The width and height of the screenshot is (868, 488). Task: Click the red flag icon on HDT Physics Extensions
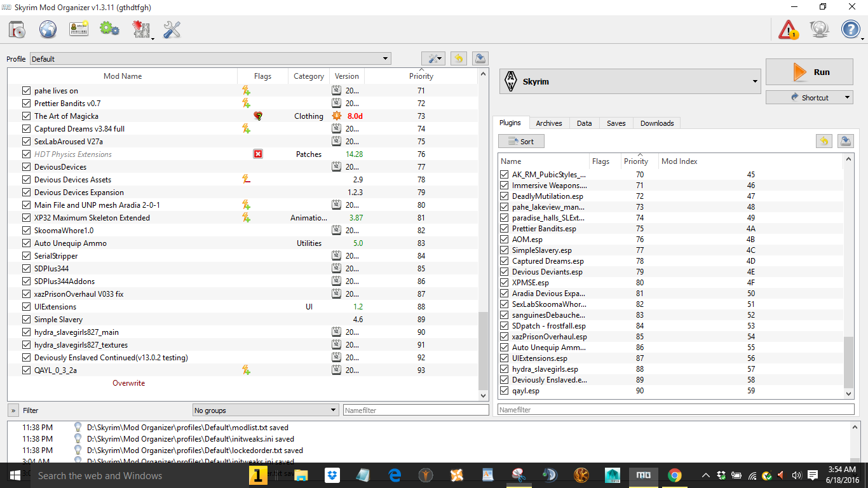(258, 154)
